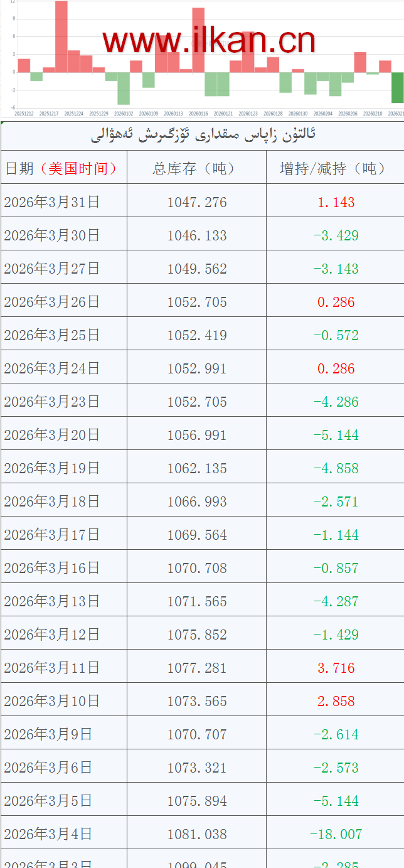The image size is (404, 868).
Task: Click the dark green bar at chart's right edge
Action: [x=398, y=87]
